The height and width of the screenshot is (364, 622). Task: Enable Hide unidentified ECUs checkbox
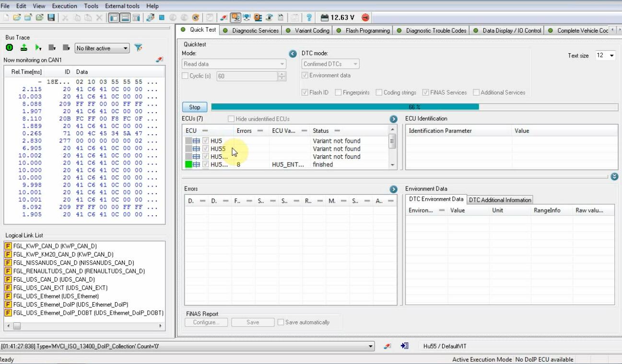(231, 119)
